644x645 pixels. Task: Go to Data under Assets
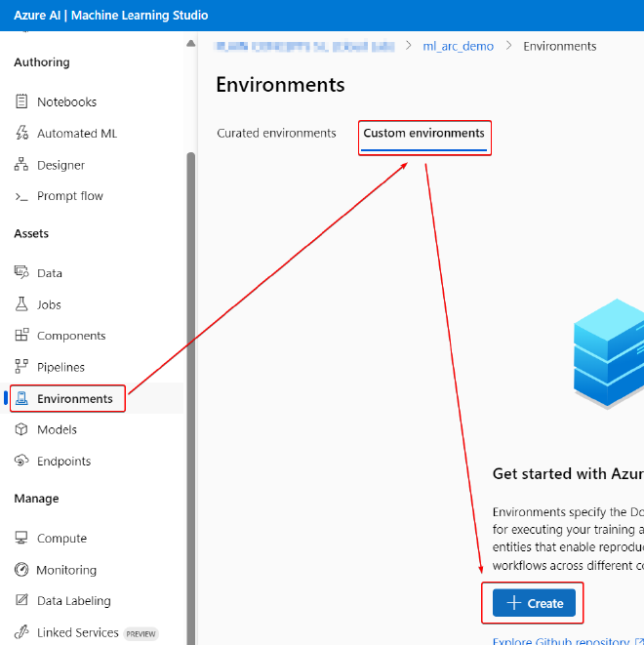[x=50, y=273]
